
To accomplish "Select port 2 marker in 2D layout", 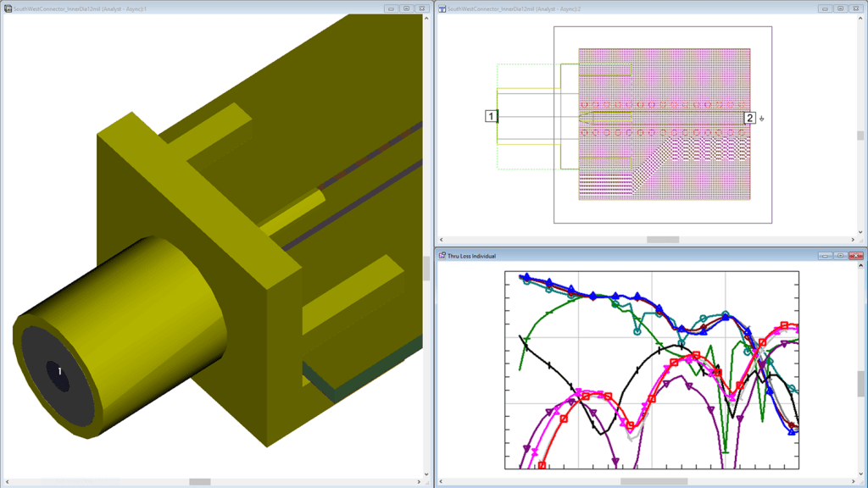I will 749,118.
